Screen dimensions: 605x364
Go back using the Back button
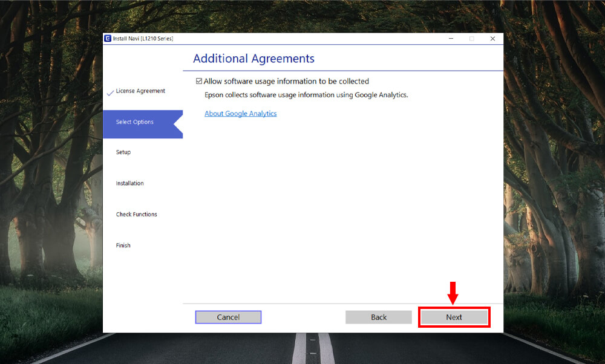point(379,317)
